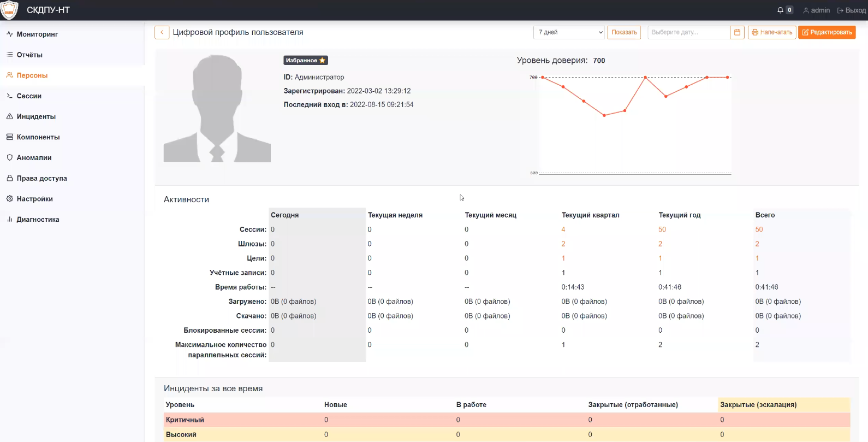Open Диагностика section
868x442 pixels.
click(38, 219)
